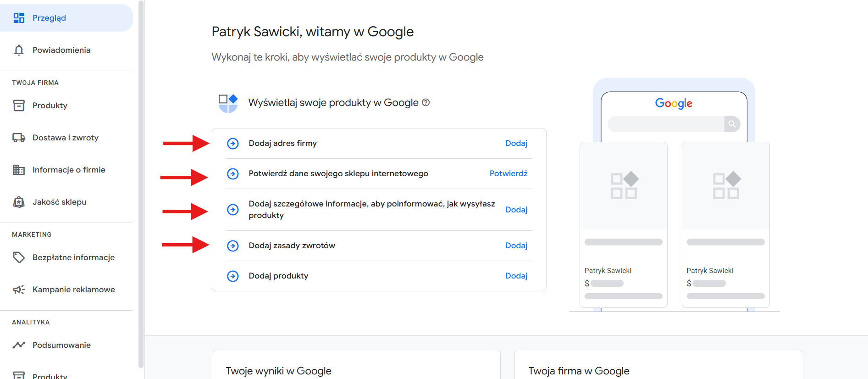Click the sidebar vertical scrollbar
Image resolution: width=868 pixels, height=379 pixels.
(141, 184)
